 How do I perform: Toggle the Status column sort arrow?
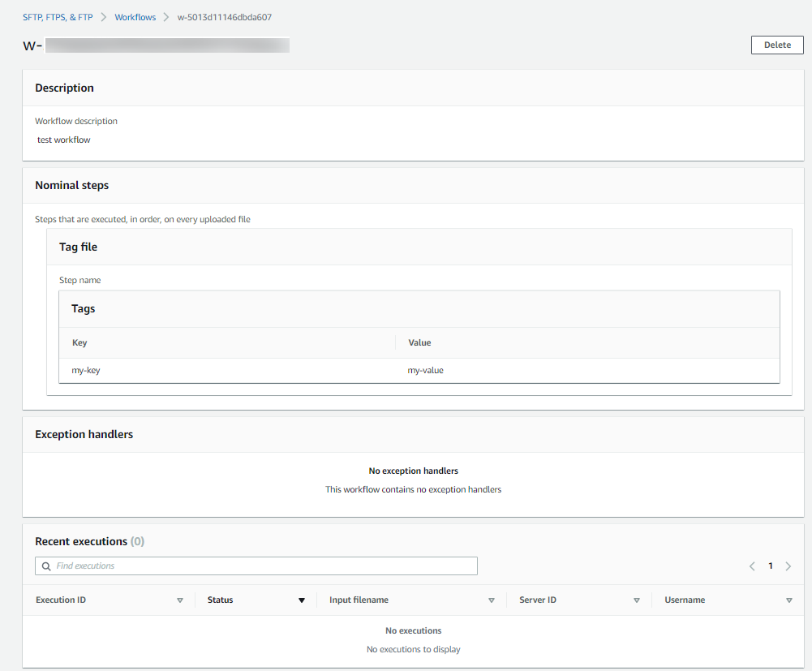tap(302, 600)
